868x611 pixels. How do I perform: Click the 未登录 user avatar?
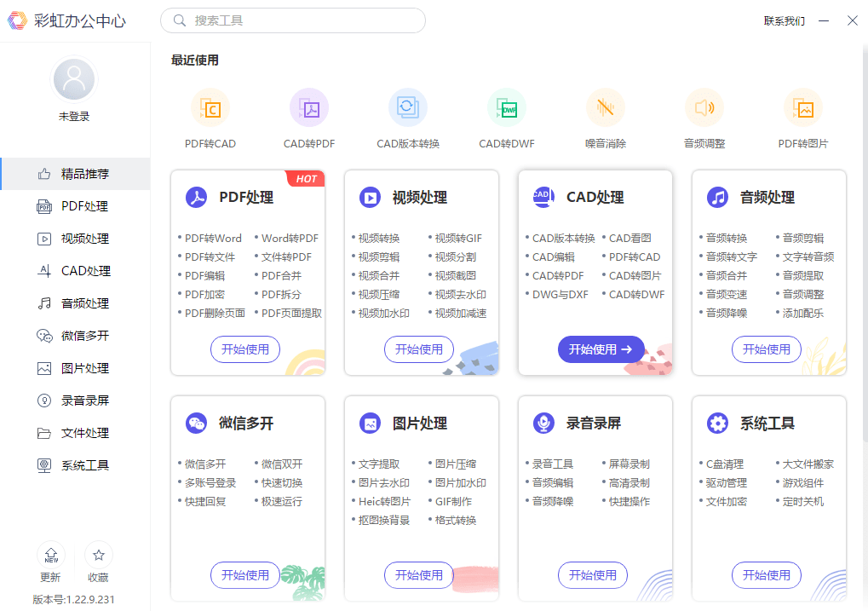coord(73,78)
